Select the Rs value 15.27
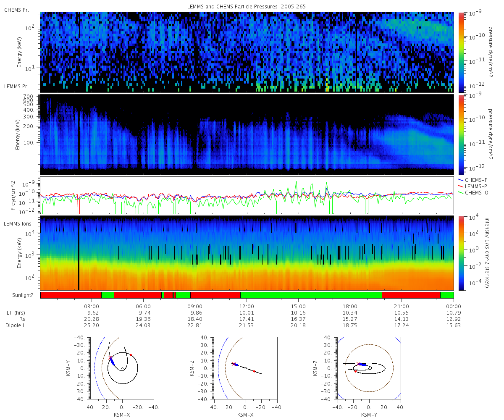 click(x=350, y=319)
